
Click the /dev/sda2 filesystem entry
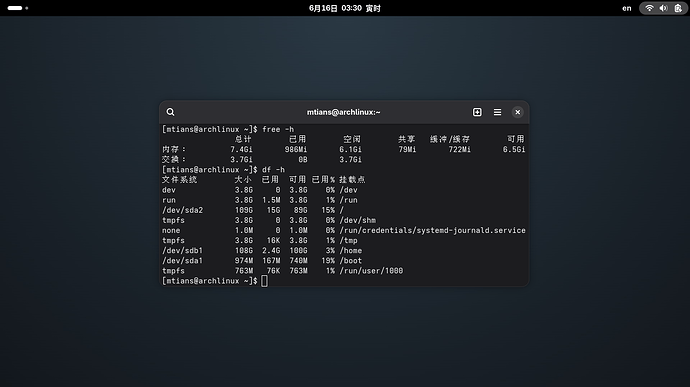183,210
